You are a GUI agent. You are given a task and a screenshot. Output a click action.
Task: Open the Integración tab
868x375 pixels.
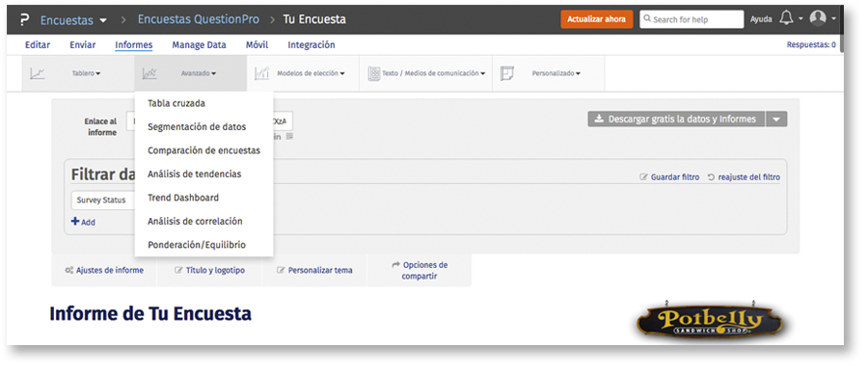[312, 44]
